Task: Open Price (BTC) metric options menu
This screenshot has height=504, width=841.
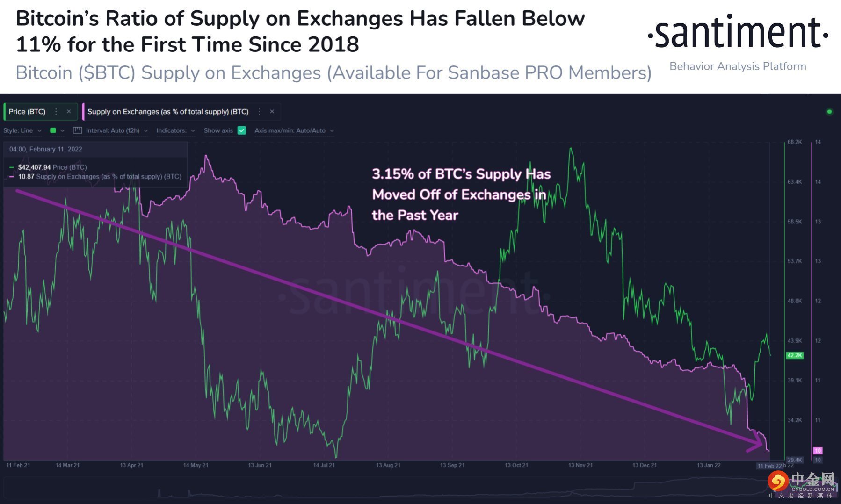Action: pos(56,112)
